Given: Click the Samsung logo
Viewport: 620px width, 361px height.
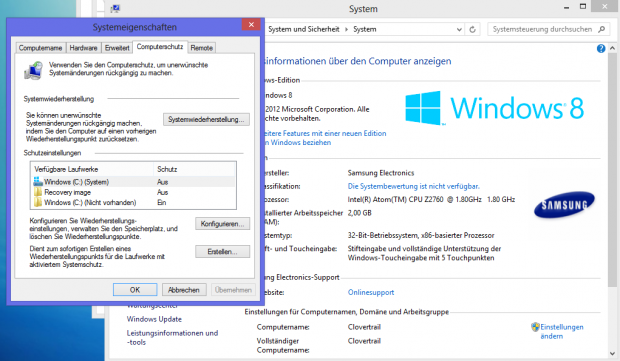Looking at the screenshot, I should (564, 205).
